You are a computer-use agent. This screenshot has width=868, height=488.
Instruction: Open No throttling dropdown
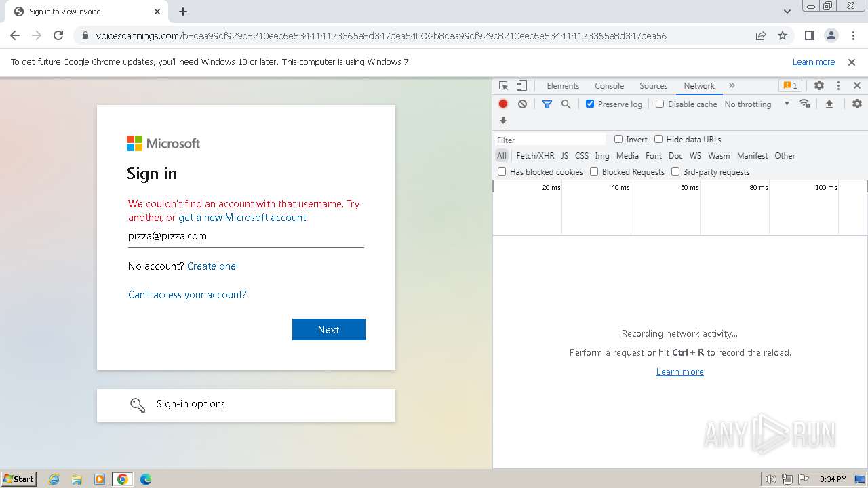[757, 104]
